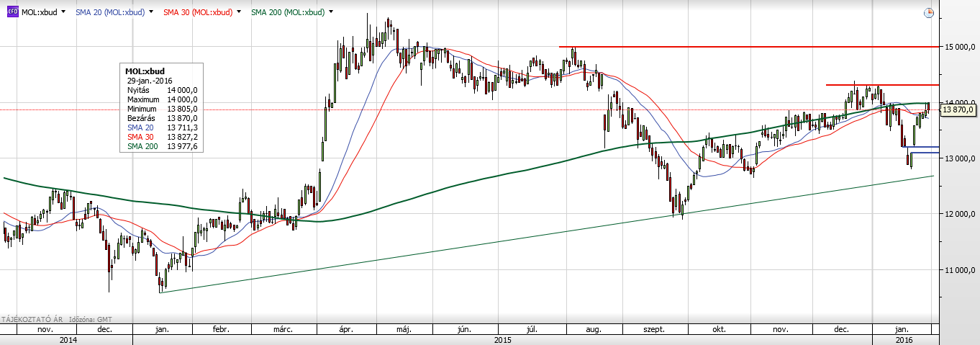Click the 14 000,0 price axis label
The width and height of the screenshot is (980, 345).
960,102
